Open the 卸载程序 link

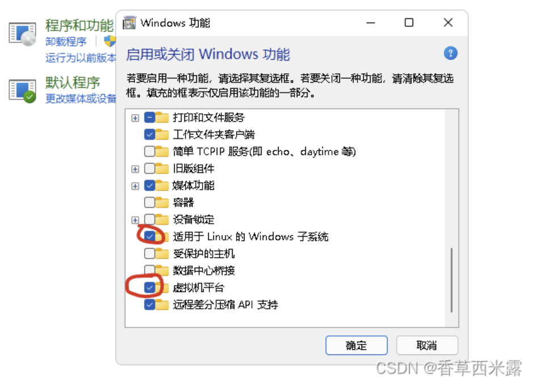(x=66, y=41)
